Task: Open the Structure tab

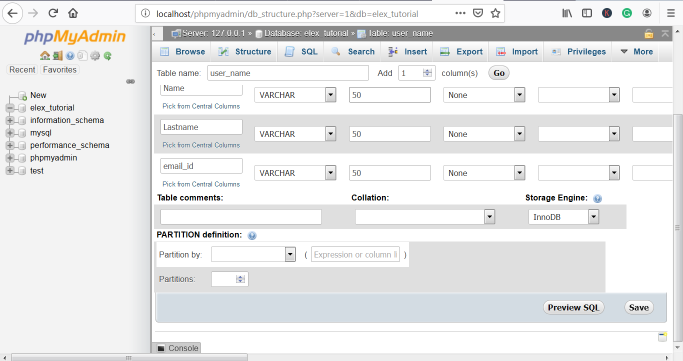Action: click(x=245, y=51)
